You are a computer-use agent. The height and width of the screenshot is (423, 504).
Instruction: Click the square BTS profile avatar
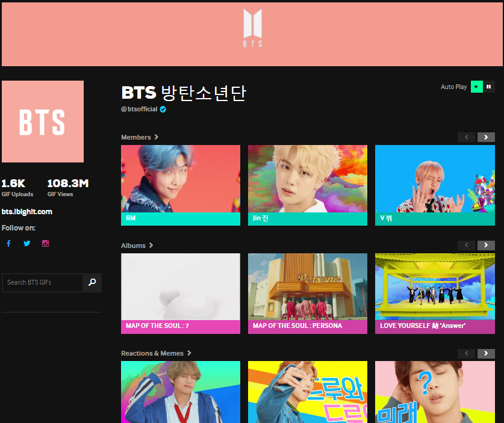(43, 122)
